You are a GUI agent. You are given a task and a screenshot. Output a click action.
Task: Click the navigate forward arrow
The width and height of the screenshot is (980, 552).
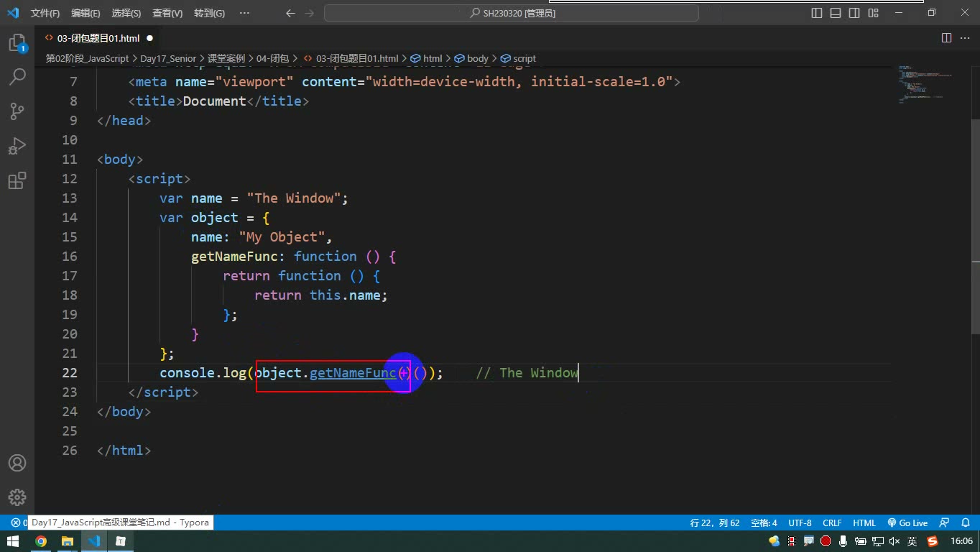[x=310, y=13]
